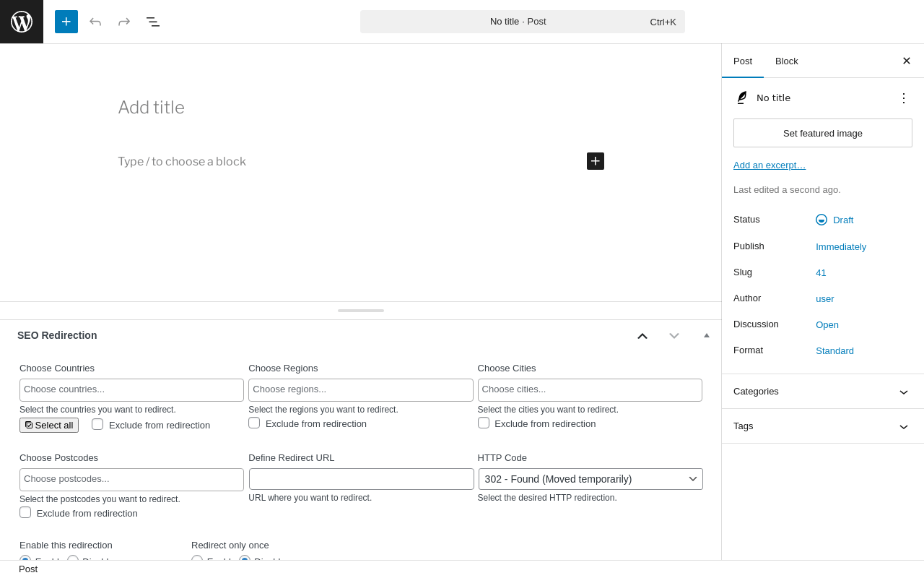Click the Set featured image button
Screen dimensions: 924x578
[823, 133]
